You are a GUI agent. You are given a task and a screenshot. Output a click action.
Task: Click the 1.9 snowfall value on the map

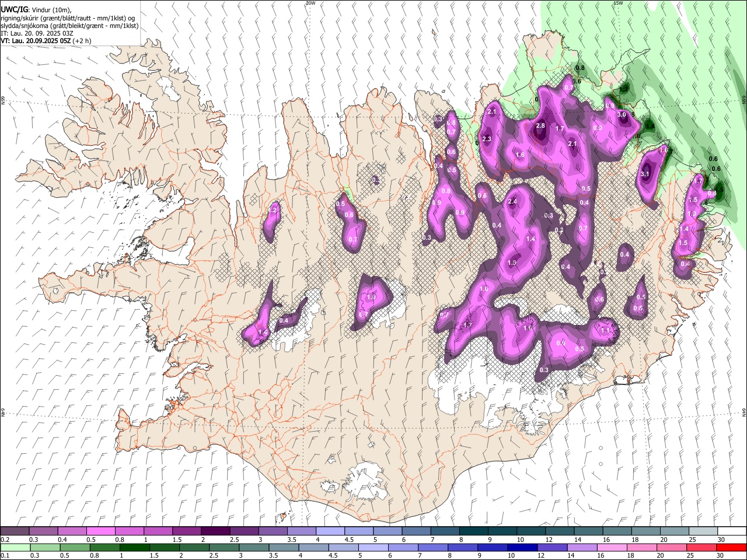pos(512,262)
